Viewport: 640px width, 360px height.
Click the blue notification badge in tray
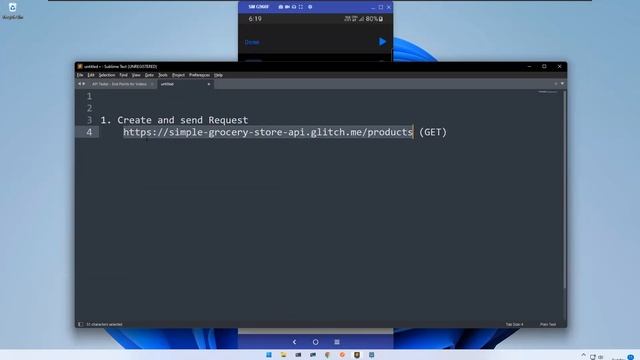coord(631,358)
